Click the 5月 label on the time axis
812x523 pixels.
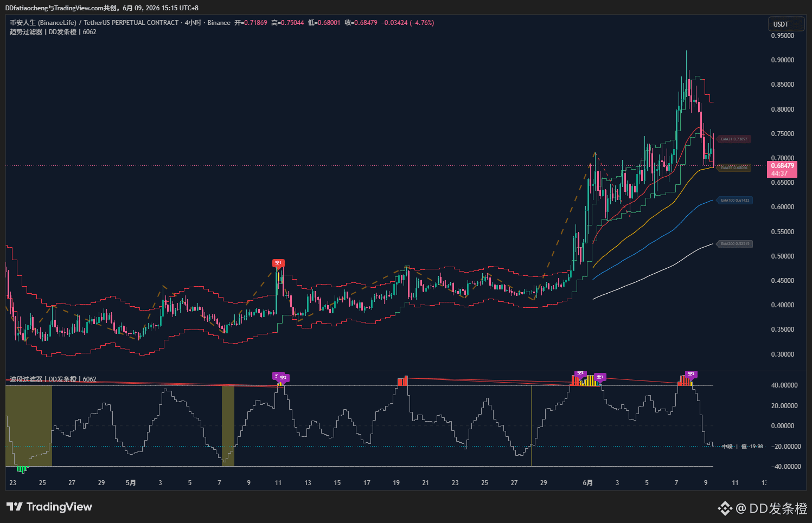click(x=131, y=483)
